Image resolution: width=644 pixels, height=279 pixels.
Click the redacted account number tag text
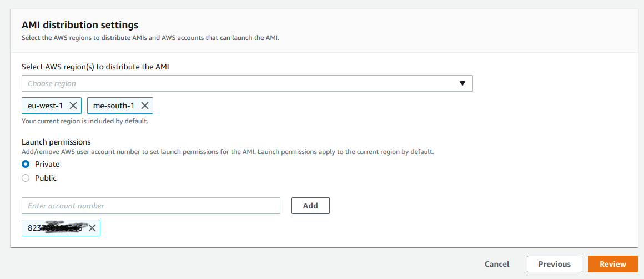(54, 228)
